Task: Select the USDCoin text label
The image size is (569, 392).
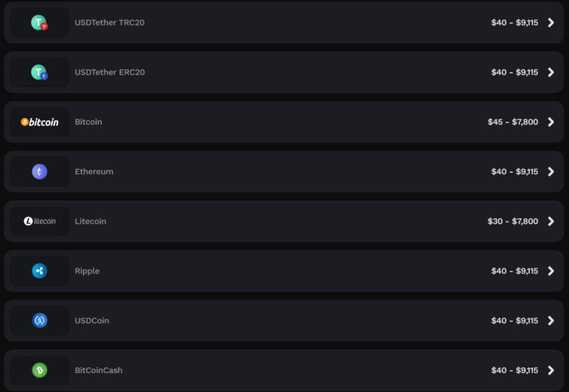Action: pyautogui.click(x=92, y=320)
